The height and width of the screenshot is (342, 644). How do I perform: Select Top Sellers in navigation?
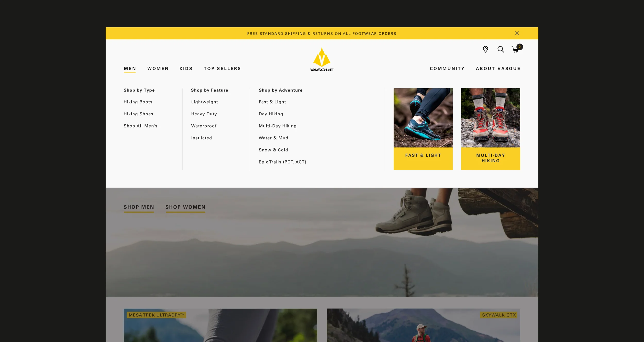[x=222, y=69]
